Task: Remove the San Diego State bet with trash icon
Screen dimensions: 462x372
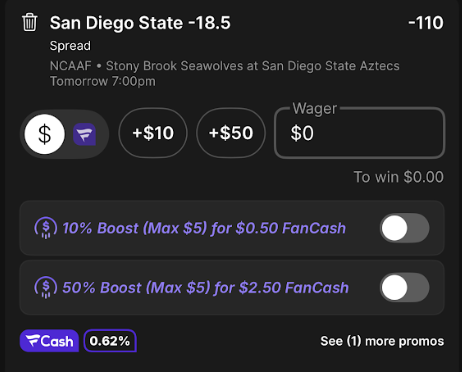Action: click(29, 22)
